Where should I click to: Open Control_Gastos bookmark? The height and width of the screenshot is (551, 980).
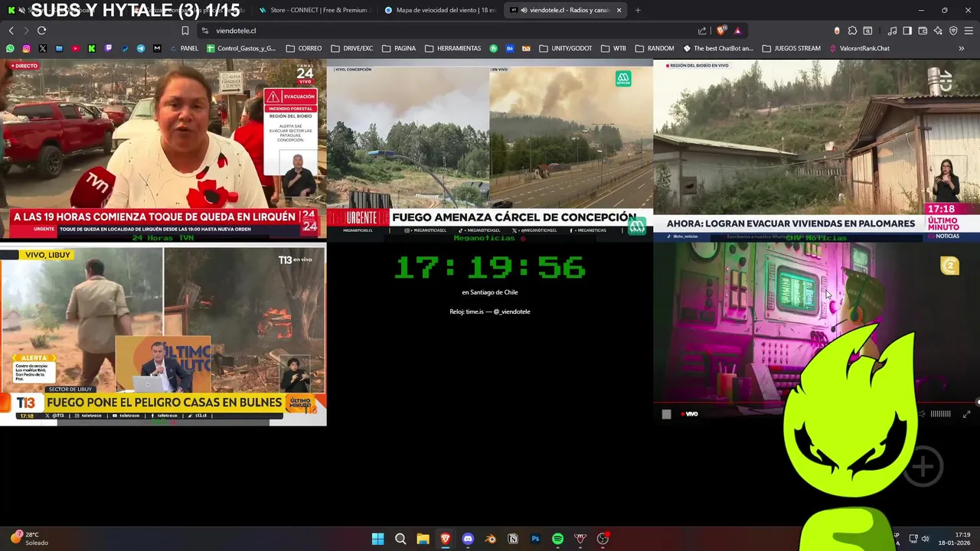tap(240, 48)
